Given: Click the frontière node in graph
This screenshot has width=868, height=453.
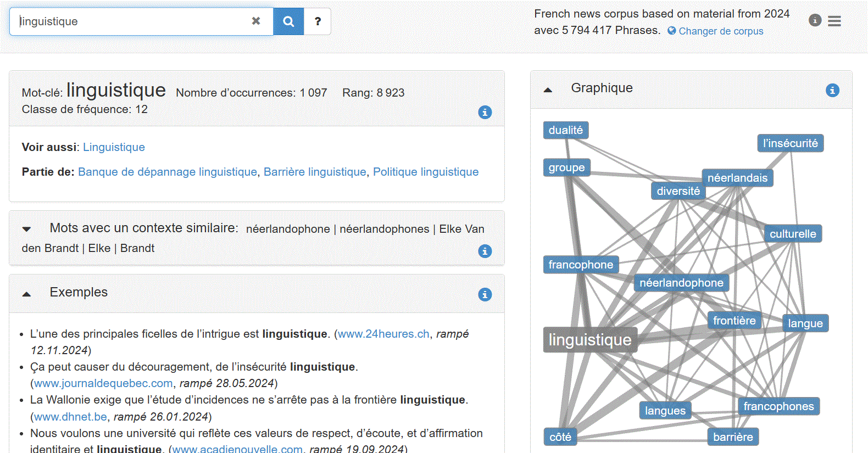Looking at the screenshot, I should (734, 321).
